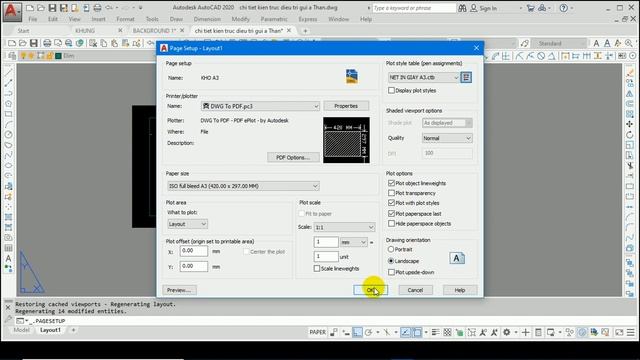Screen dimensions: 640x360
Task: Click the Clean Screen icon in status bar
Action: pyautogui.click(x=619, y=332)
